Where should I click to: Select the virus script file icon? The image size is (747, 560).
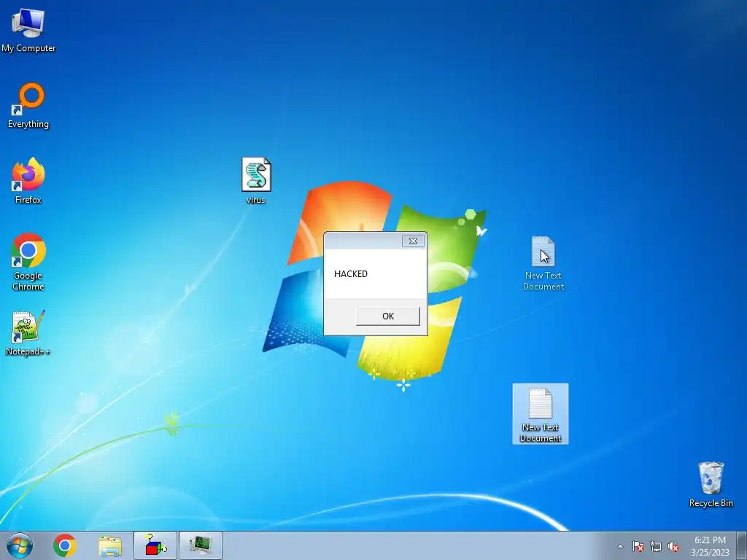pos(256,181)
